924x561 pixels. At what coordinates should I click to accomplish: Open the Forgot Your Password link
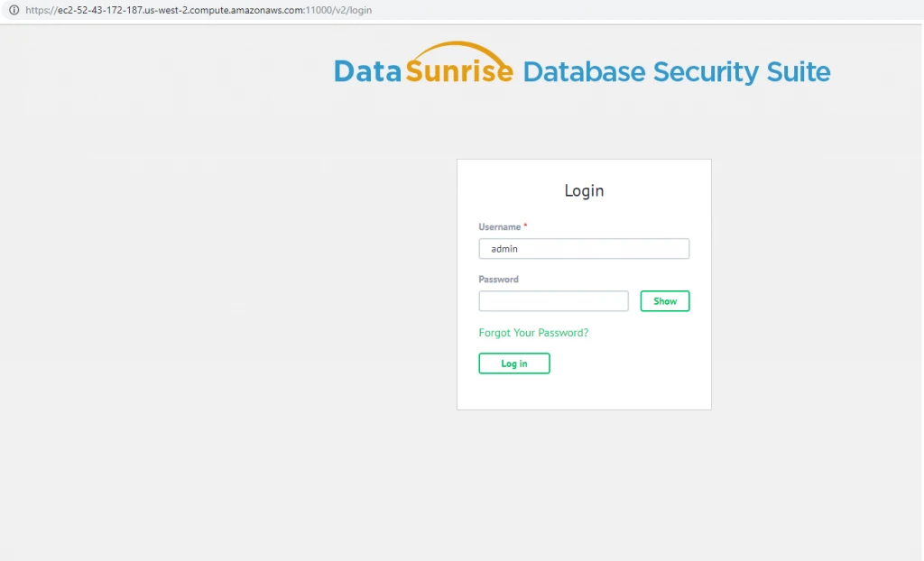click(533, 332)
